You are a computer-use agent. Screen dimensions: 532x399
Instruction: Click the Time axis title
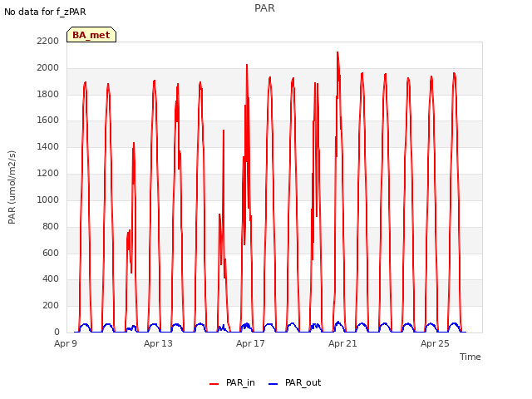(x=470, y=357)
